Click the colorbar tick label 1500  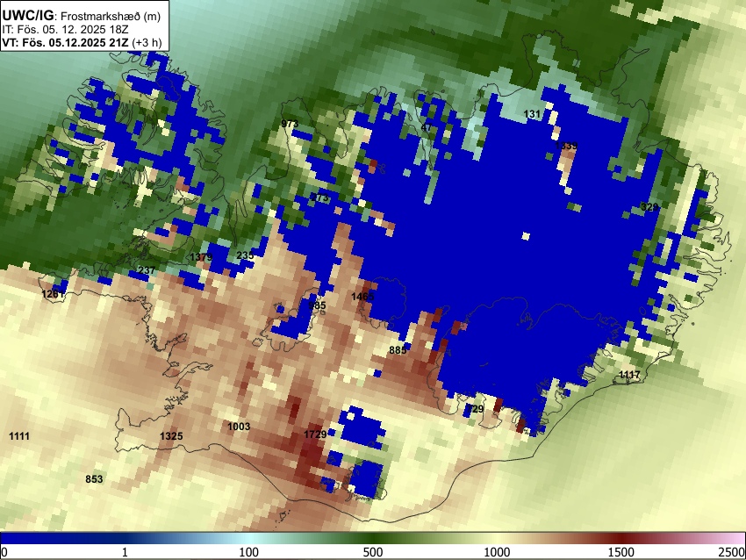pyautogui.click(x=621, y=552)
